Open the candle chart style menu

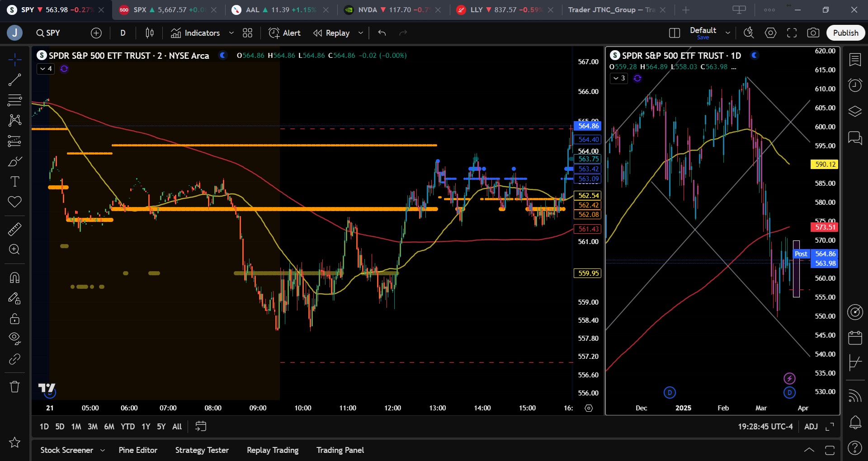pos(150,33)
